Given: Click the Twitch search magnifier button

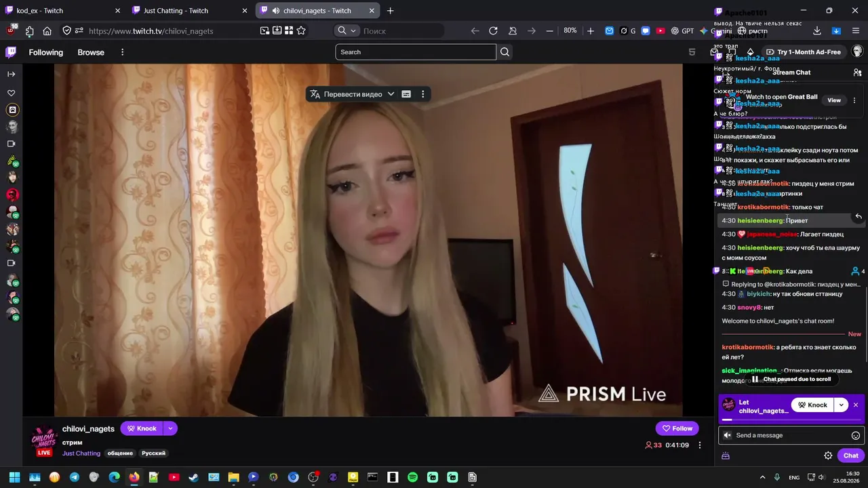Looking at the screenshot, I should pos(505,52).
